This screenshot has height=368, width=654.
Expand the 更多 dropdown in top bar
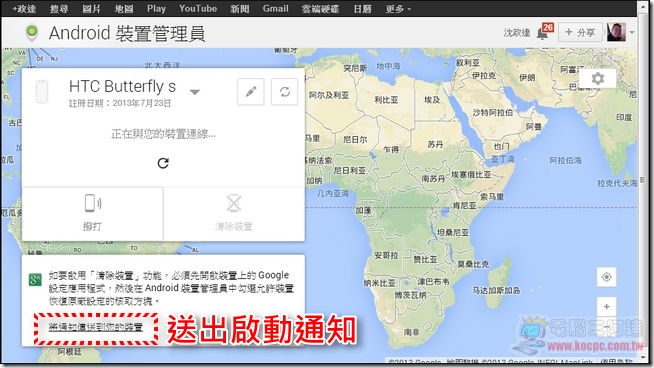click(x=398, y=9)
